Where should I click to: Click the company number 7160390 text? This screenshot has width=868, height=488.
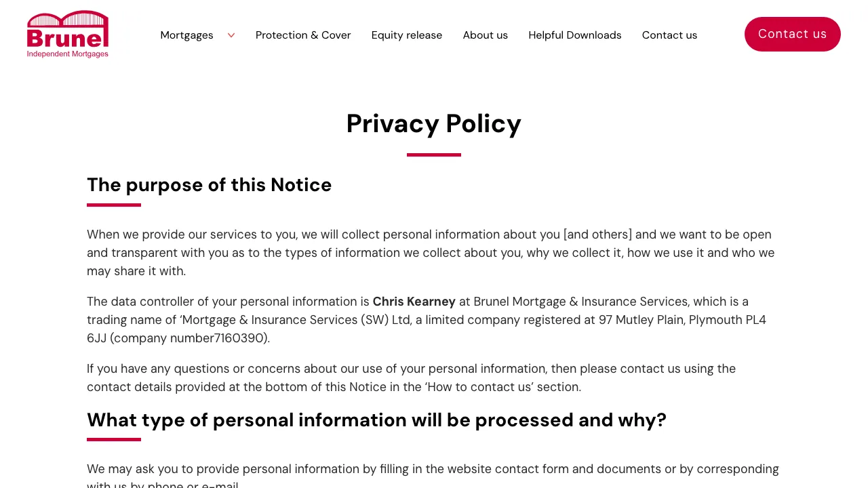tap(239, 338)
